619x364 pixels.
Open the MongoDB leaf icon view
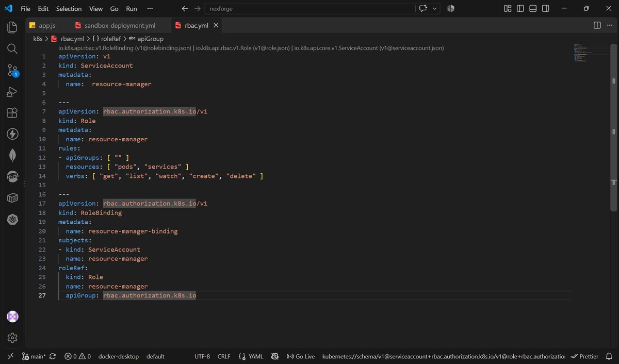tap(12, 155)
